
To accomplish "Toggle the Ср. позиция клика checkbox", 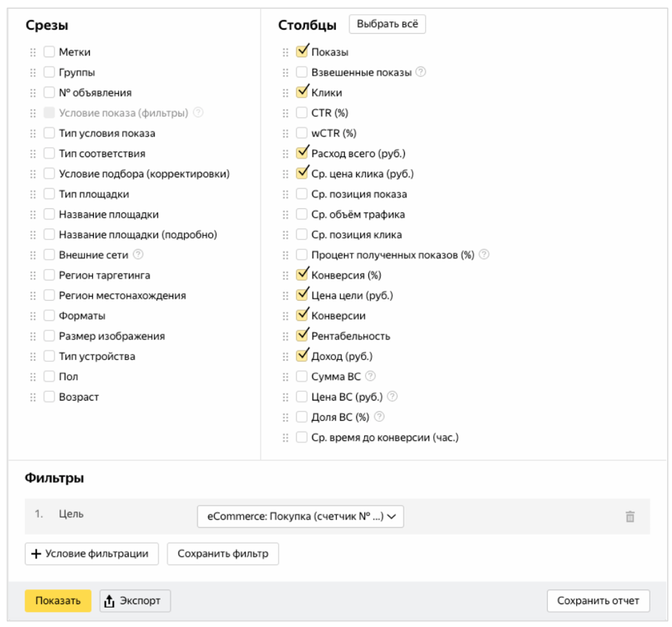I will click(x=302, y=235).
